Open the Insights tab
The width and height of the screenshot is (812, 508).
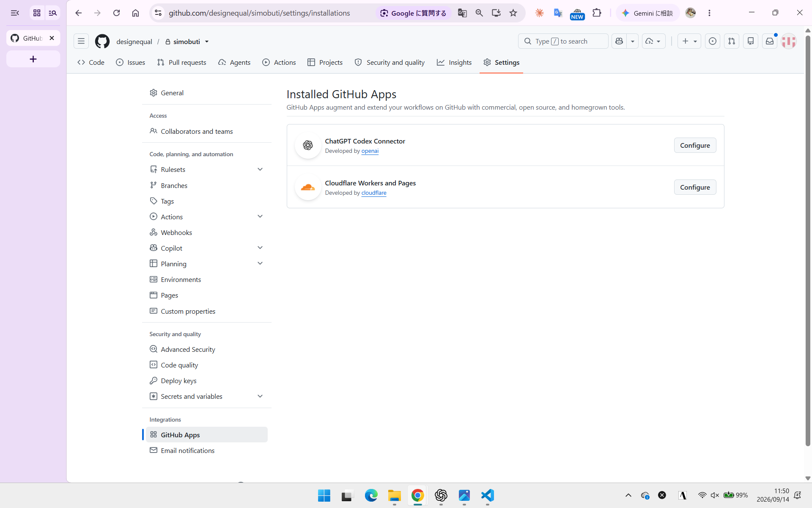pyautogui.click(x=454, y=62)
